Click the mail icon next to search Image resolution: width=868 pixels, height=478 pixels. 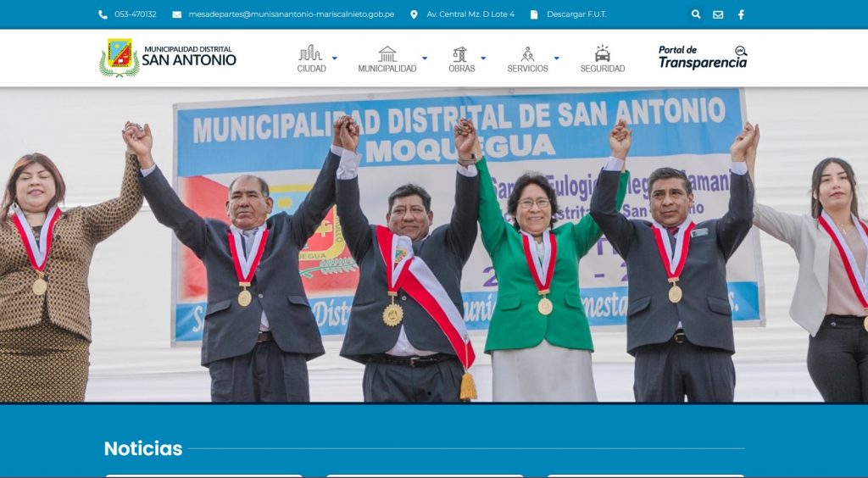tap(718, 15)
